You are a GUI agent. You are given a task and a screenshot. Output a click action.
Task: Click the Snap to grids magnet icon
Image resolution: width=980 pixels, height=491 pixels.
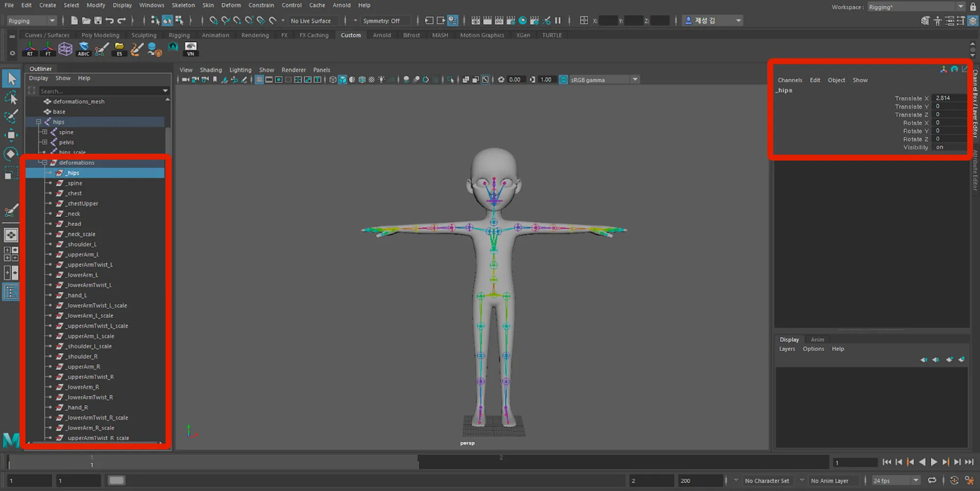(x=214, y=21)
